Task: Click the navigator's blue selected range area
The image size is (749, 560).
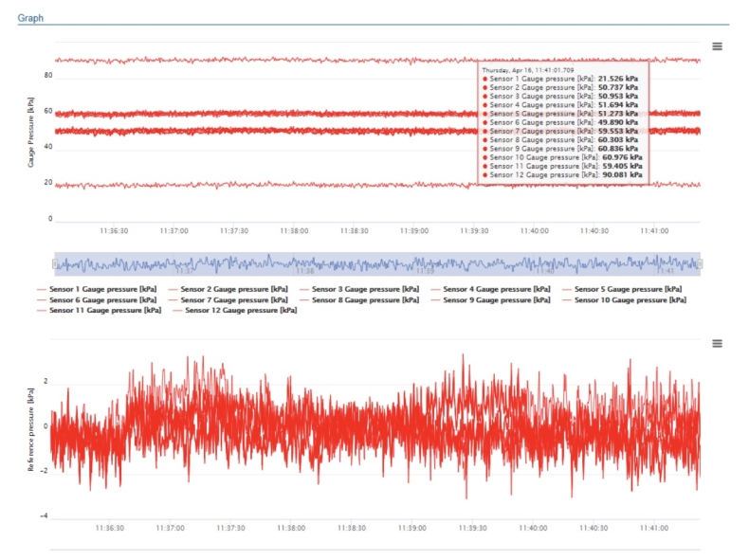Action: tap(377, 264)
